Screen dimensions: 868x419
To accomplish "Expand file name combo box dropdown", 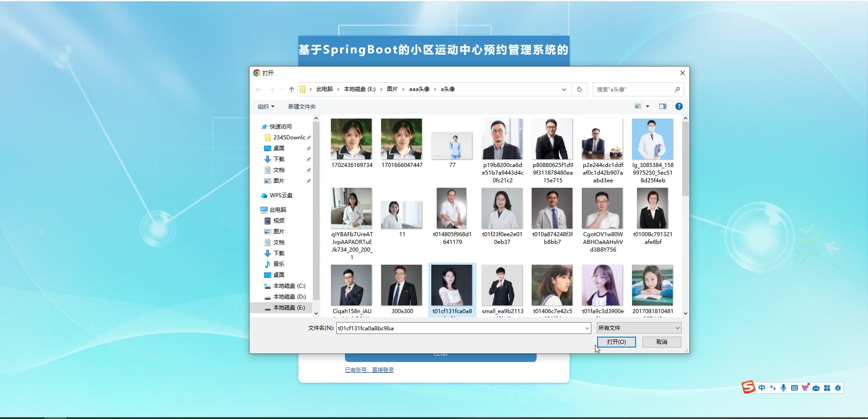I will (x=587, y=328).
